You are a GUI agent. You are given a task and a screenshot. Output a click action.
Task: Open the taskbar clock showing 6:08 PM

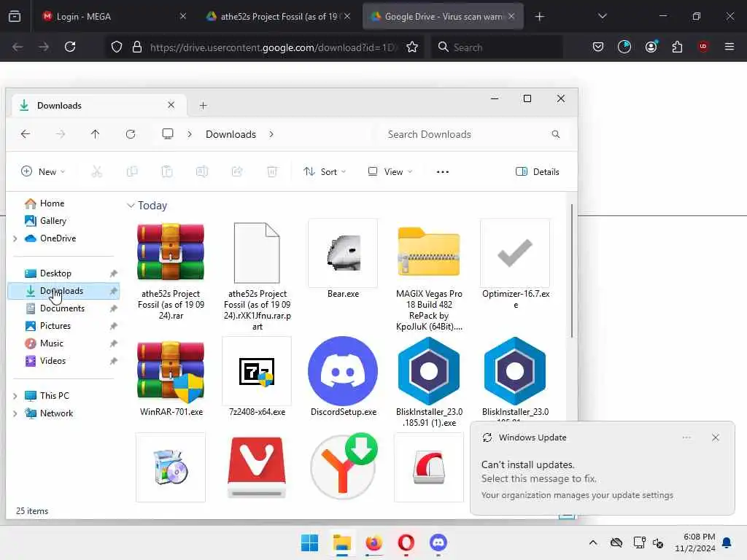pos(695,542)
